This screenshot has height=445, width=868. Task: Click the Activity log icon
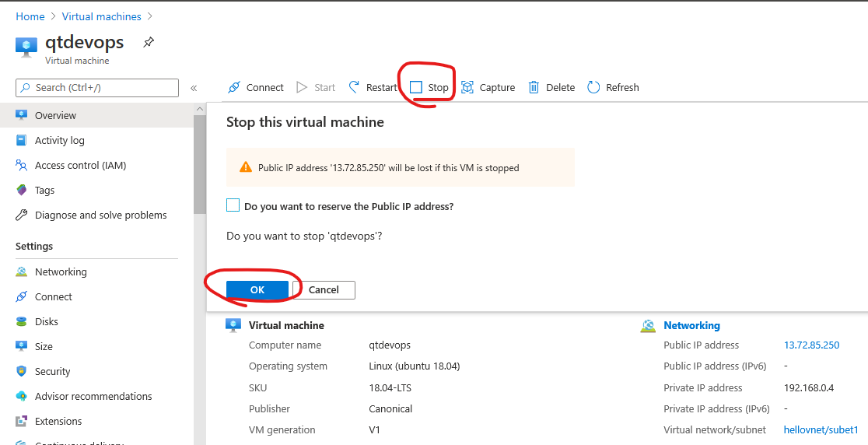click(22, 140)
